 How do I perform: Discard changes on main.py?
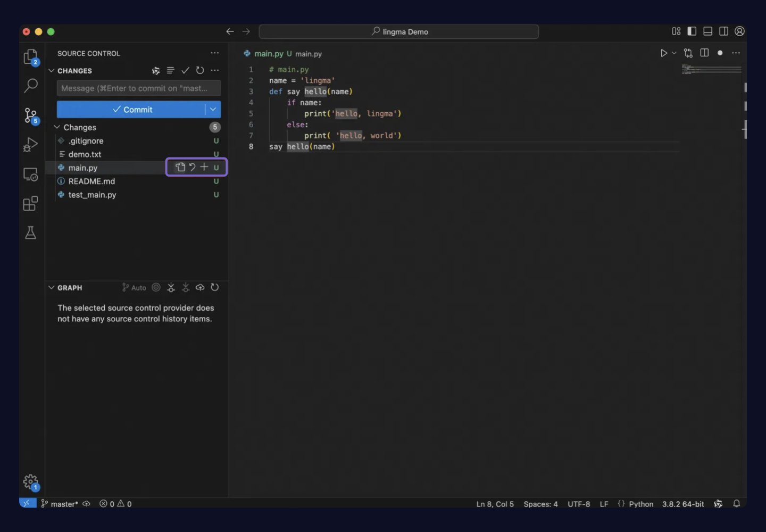point(193,167)
